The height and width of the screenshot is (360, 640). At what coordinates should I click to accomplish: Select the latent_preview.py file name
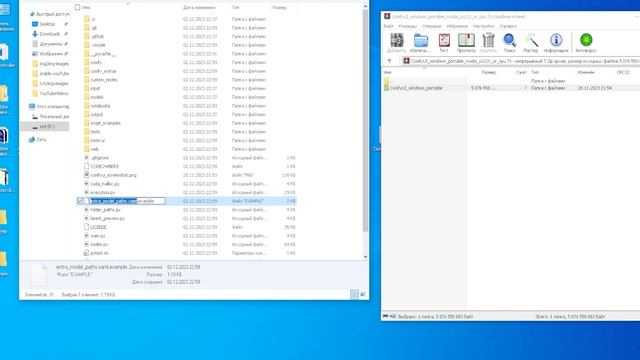coord(107,218)
